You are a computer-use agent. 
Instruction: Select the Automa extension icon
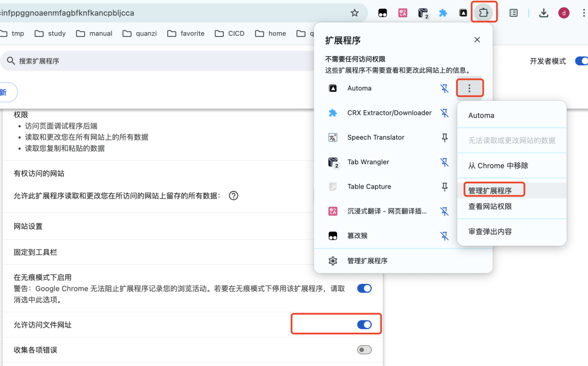point(333,88)
